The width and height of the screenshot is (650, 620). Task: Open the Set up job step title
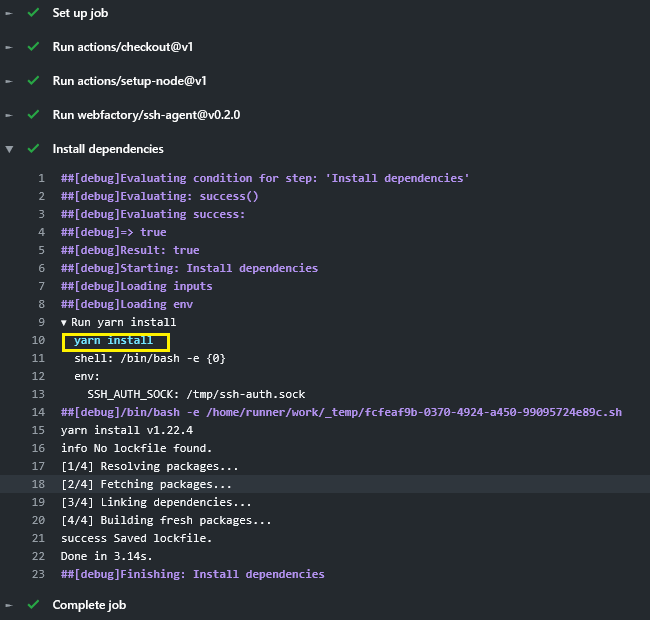[x=80, y=13]
